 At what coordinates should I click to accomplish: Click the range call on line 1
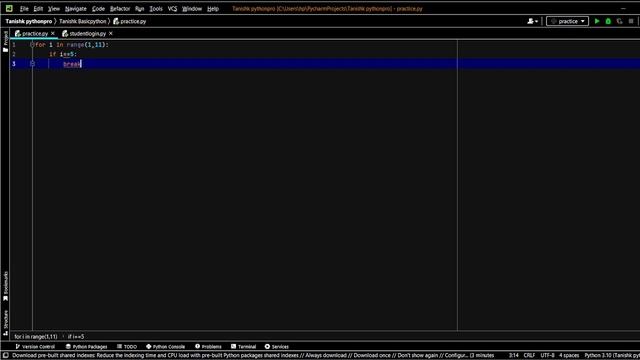tap(86, 44)
